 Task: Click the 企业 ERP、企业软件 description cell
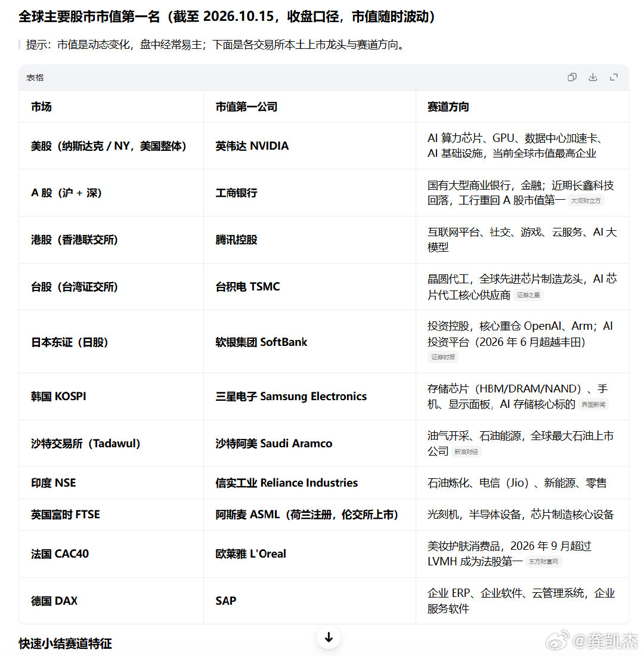pos(521,601)
